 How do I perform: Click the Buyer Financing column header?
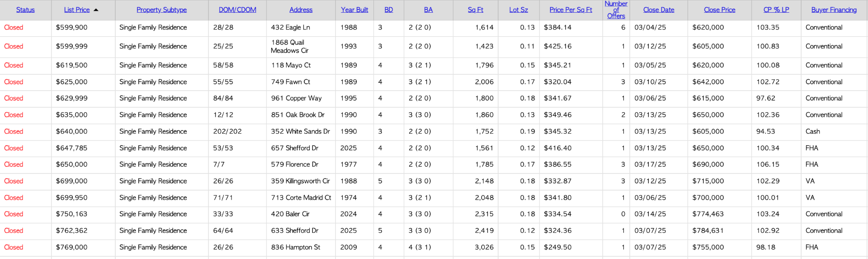pyautogui.click(x=834, y=10)
